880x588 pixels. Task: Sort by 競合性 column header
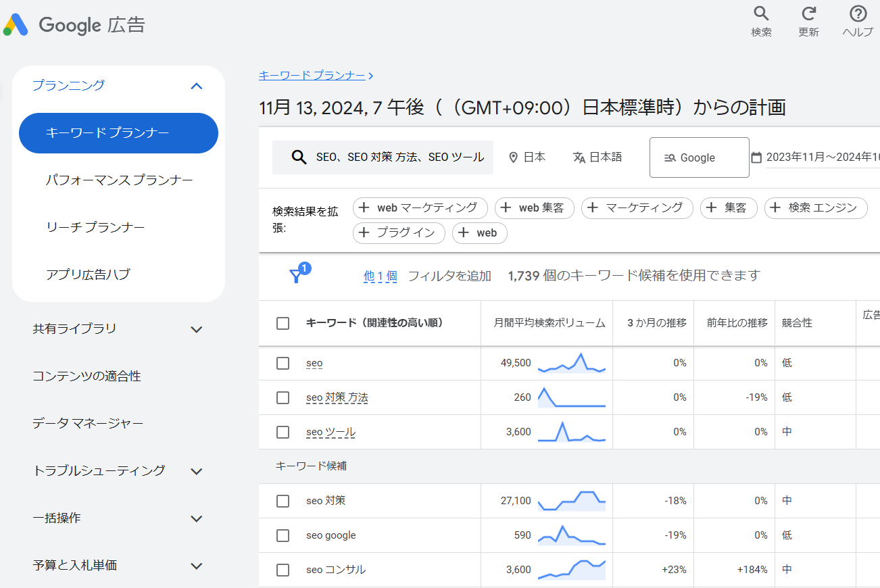click(797, 323)
